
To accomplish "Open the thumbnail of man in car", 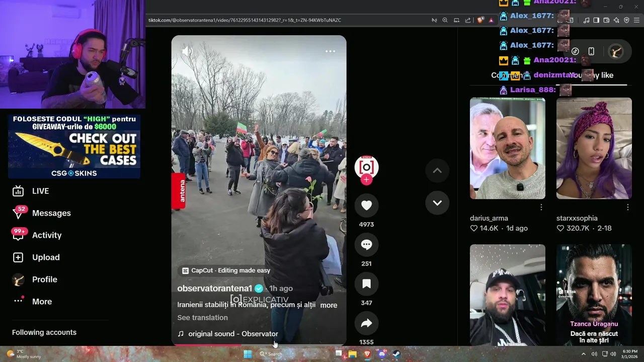I will 507,295.
